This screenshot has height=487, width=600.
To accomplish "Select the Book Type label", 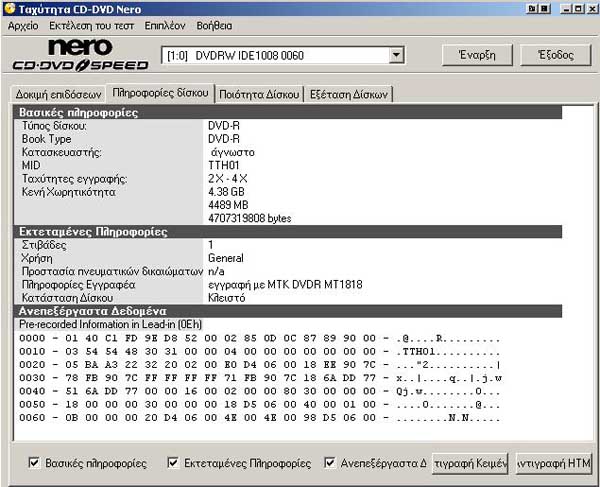I will 46,139.
